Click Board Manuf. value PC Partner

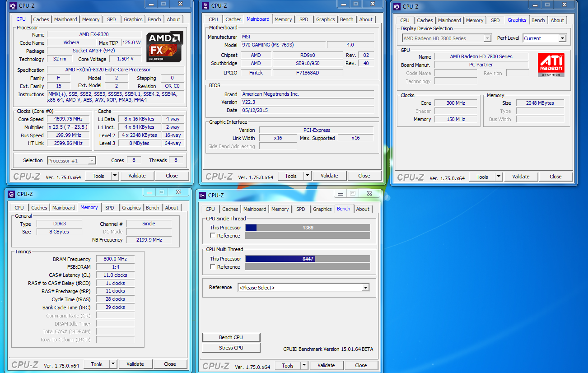pyautogui.click(x=481, y=65)
